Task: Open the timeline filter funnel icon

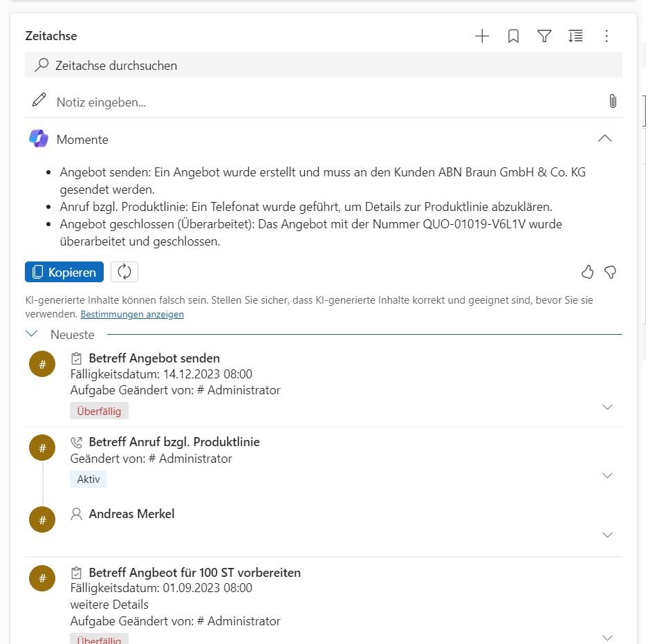Action: click(x=544, y=37)
